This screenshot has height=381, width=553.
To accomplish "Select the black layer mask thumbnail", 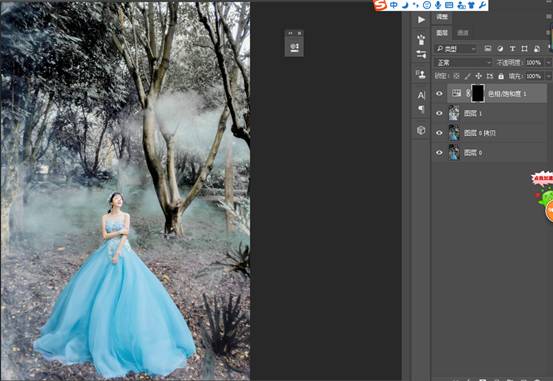I will 478,93.
